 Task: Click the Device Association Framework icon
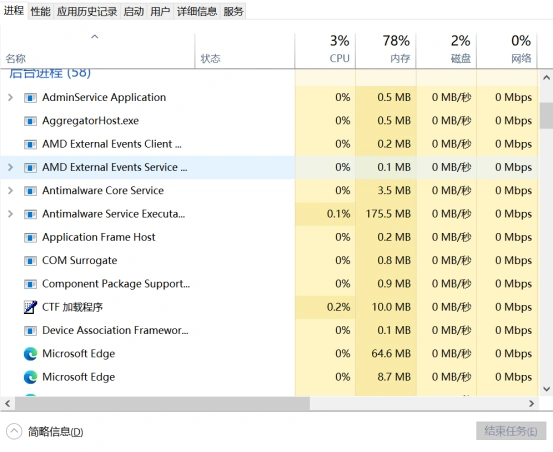pyautogui.click(x=30, y=331)
